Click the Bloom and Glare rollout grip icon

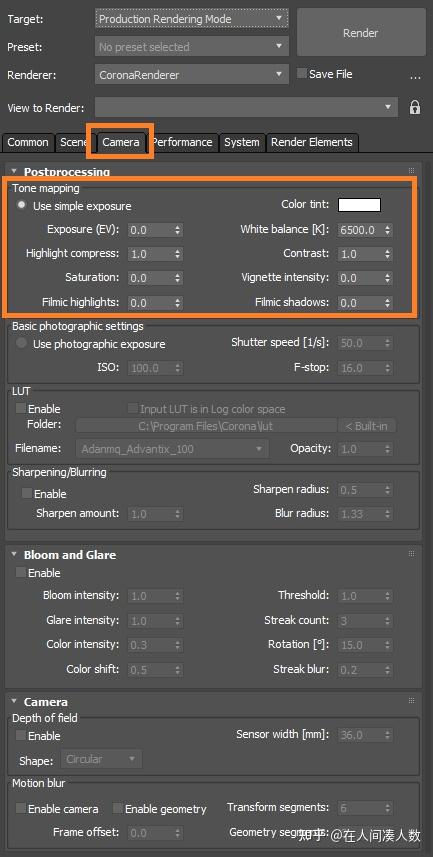(x=412, y=554)
